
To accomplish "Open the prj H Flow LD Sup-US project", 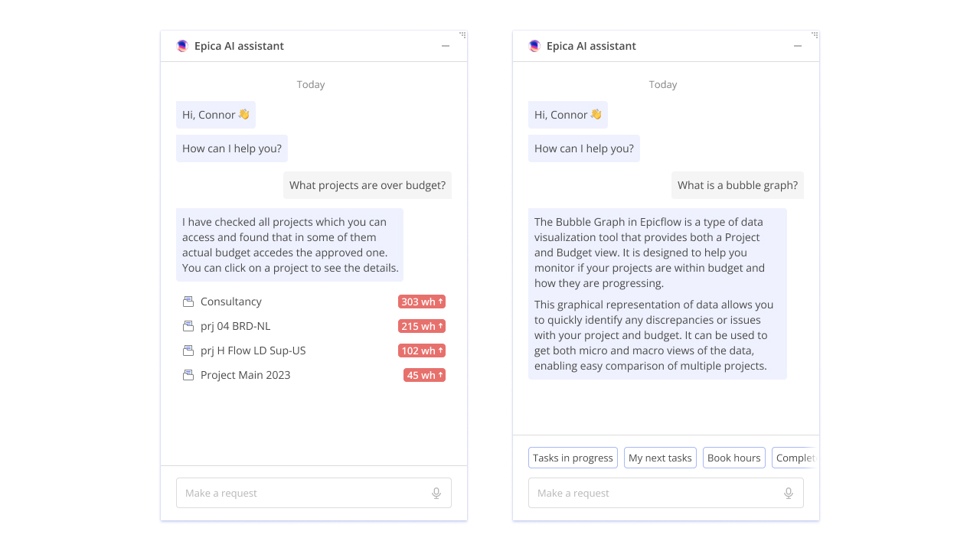I will (x=253, y=350).
